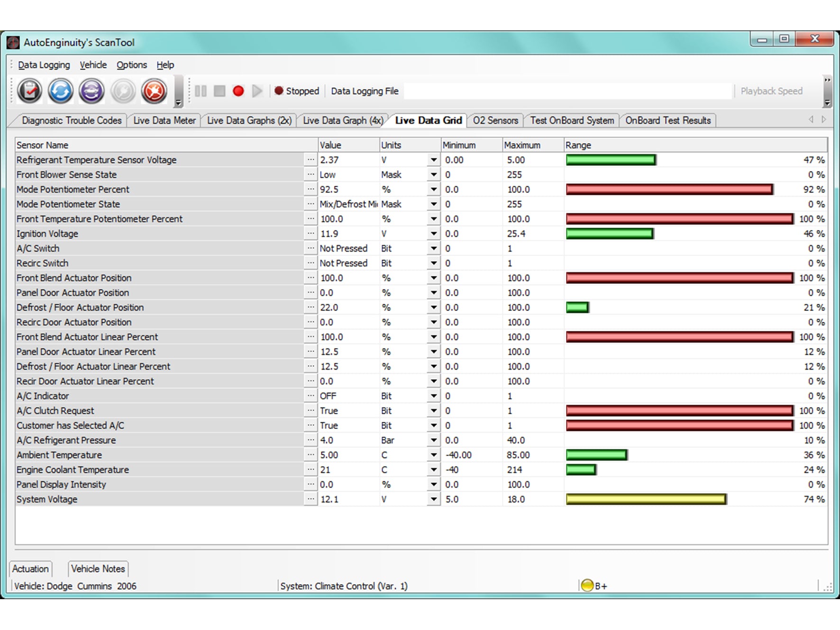The width and height of the screenshot is (840, 630).
Task: Switch to the Diagnostic Trouble Codes tab
Action: [72, 120]
